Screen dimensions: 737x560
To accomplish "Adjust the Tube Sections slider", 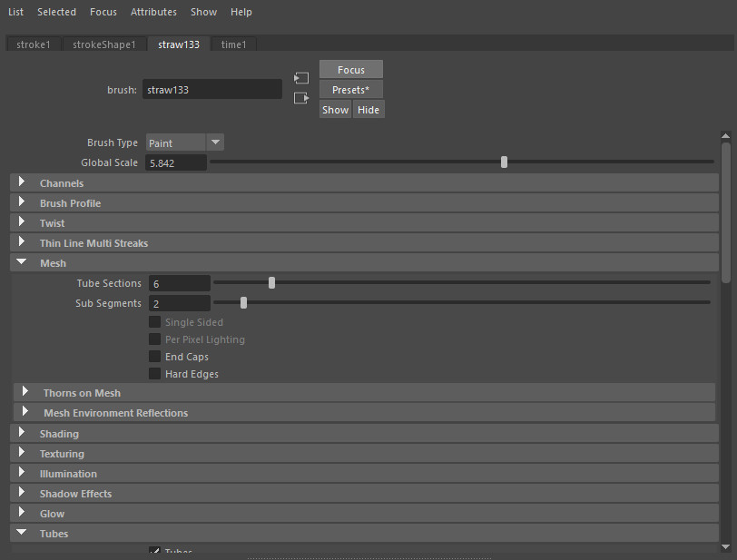I will 271,282.
